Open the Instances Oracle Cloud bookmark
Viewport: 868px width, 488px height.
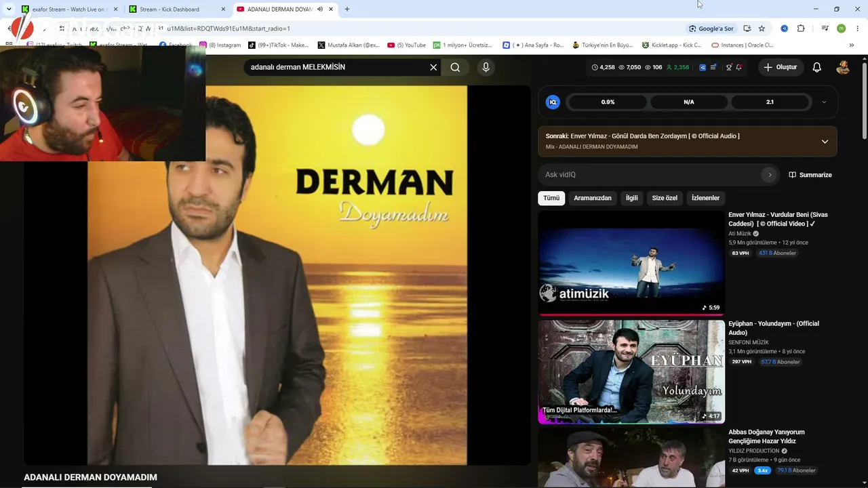[743, 45]
